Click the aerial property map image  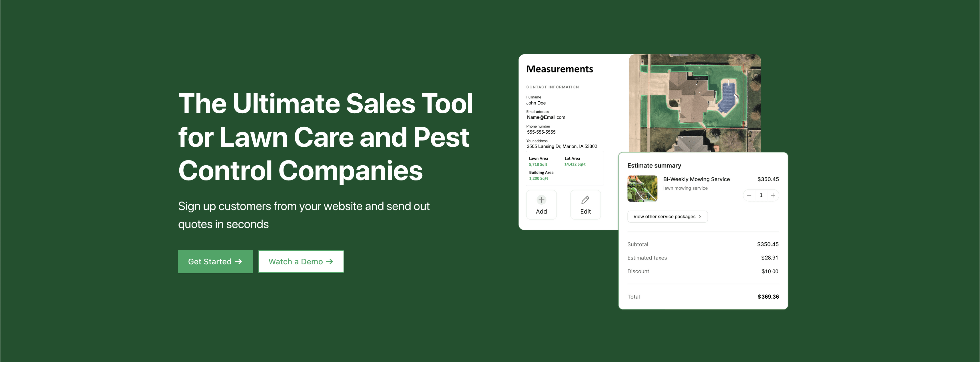[694, 103]
